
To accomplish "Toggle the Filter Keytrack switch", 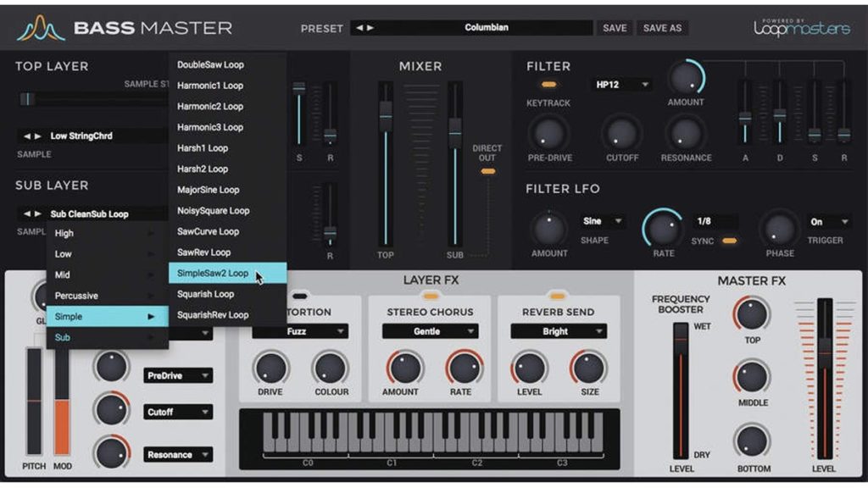I will [548, 85].
